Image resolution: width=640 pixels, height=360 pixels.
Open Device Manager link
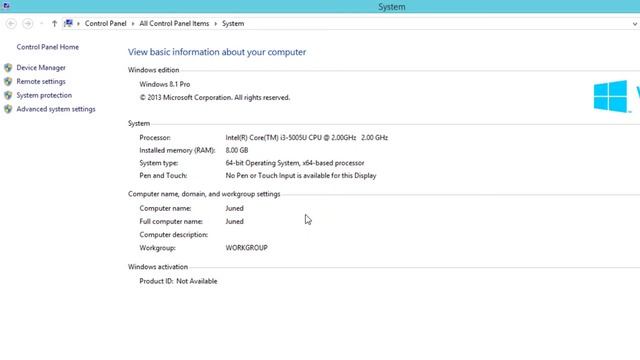[x=41, y=68]
